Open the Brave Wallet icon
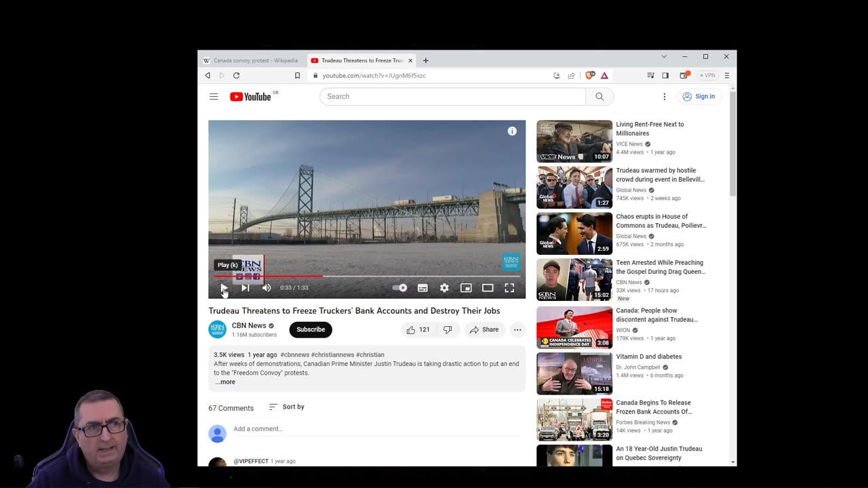 684,75
